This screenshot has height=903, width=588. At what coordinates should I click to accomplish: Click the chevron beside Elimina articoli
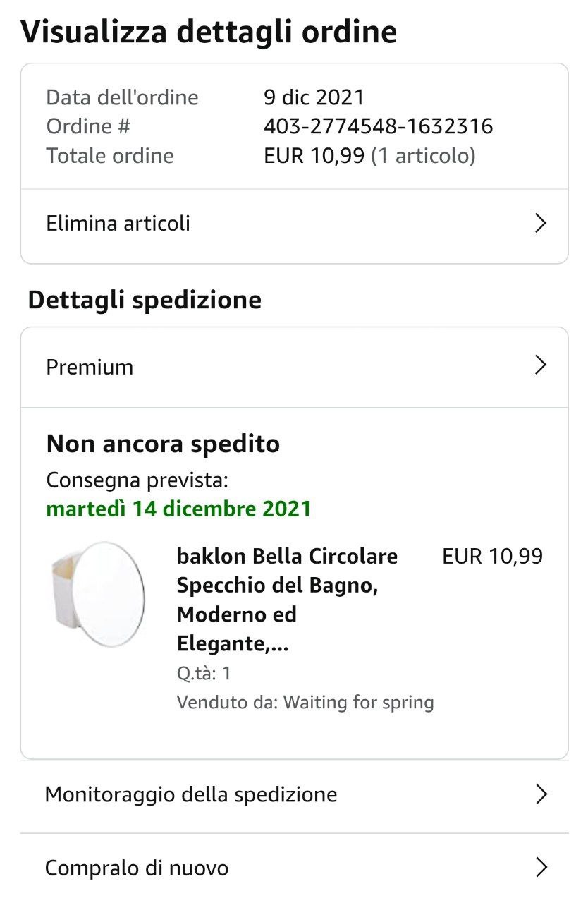(x=541, y=224)
